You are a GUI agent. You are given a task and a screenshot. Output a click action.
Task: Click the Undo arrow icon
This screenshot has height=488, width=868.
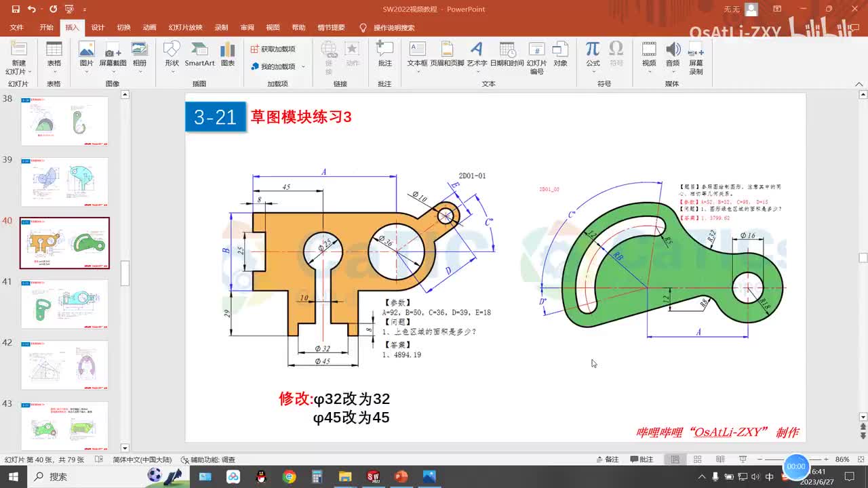(x=32, y=9)
